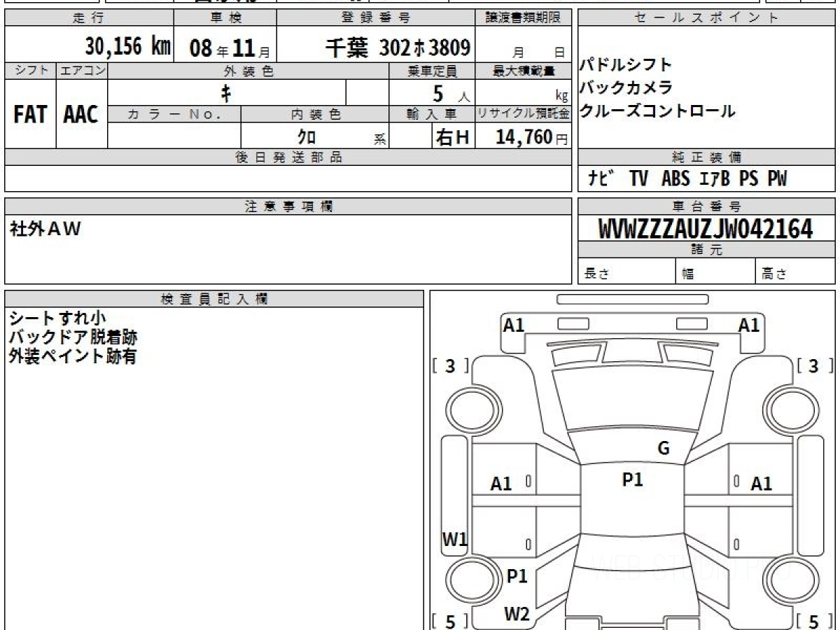840x630 pixels.
Task: Click the 内装色 header
Action: (315, 114)
